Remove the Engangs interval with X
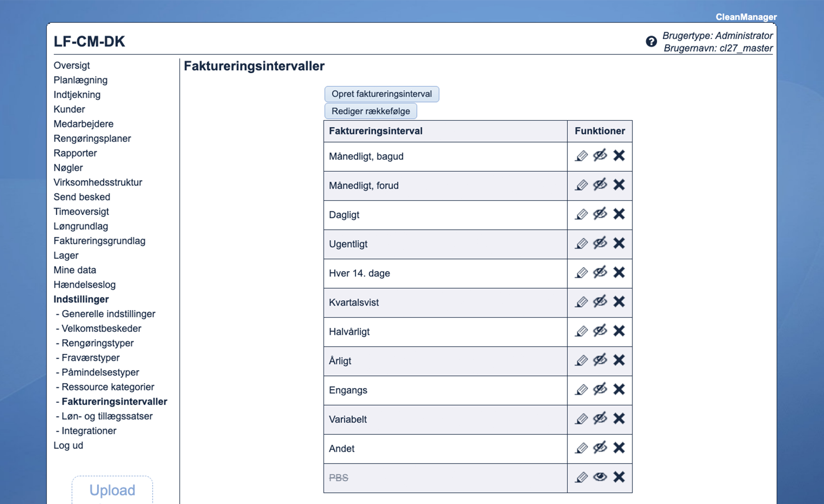 pos(619,389)
